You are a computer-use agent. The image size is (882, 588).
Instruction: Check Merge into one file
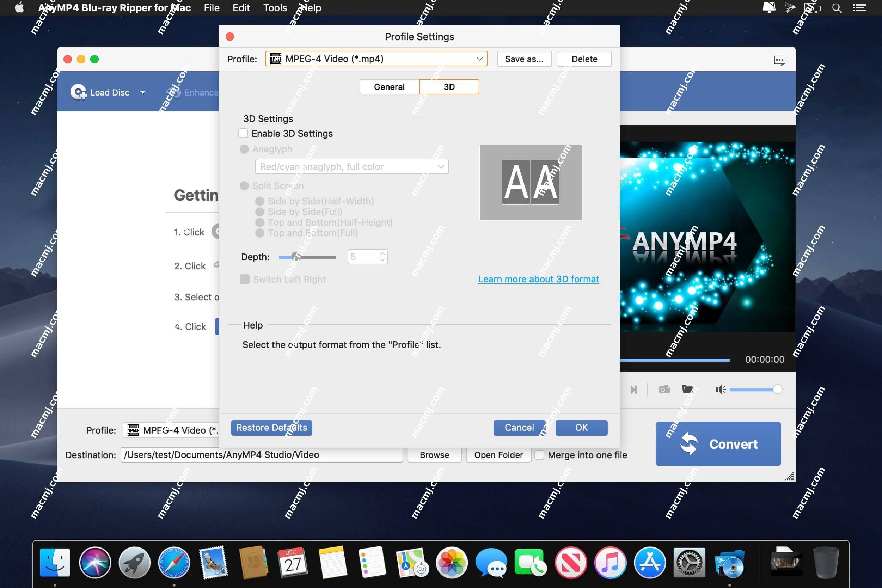539,455
